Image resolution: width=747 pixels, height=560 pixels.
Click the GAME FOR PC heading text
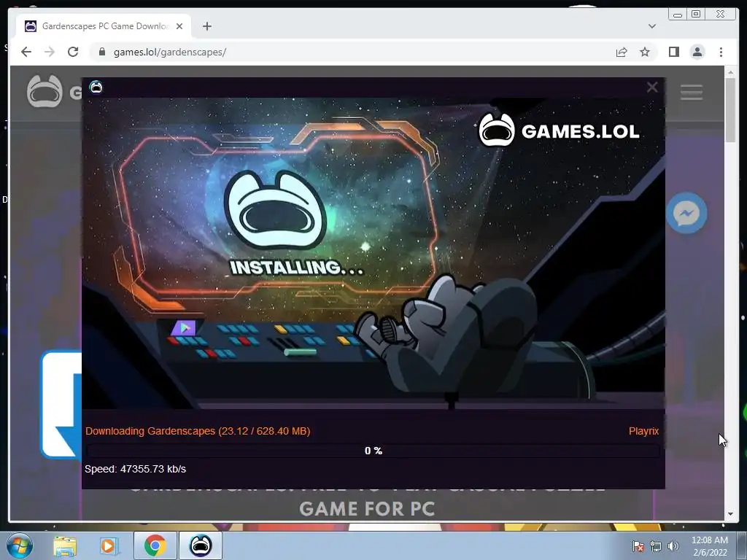(x=367, y=508)
